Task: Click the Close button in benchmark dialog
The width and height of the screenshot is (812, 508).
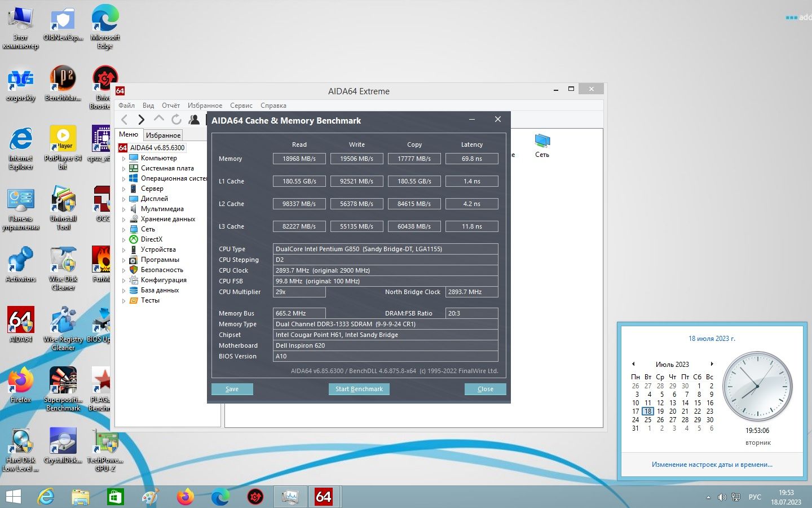Action: [x=485, y=389]
